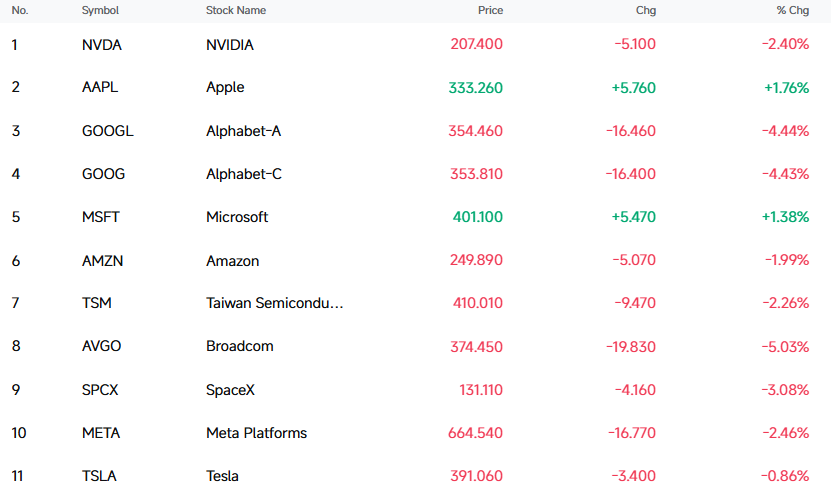Select the truncated Taiwan Semiconductor name
Viewport: 831px width, 492px height.
[x=275, y=303]
